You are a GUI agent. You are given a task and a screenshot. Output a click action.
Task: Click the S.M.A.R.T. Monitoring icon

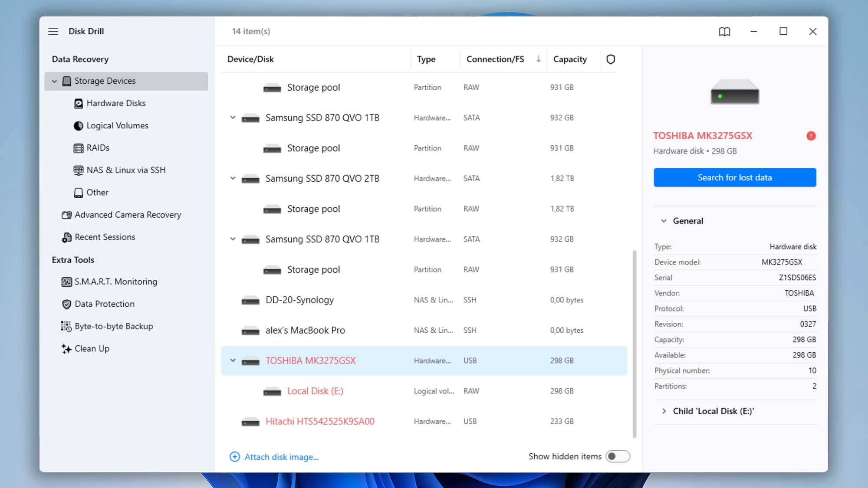pyautogui.click(x=66, y=282)
